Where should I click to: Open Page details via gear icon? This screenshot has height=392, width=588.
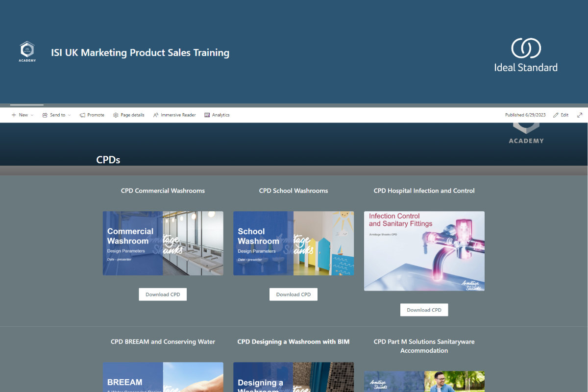pyautogui.click(x=116, y=115)
